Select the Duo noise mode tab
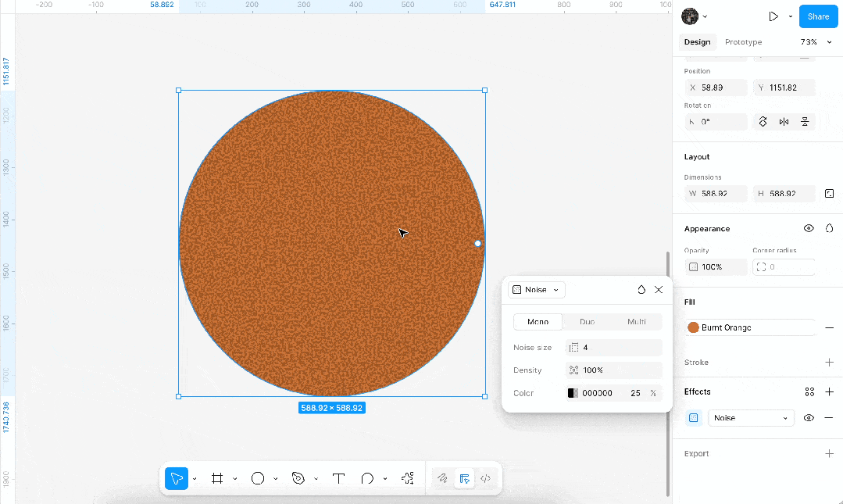Viewport: 843px width, 504px height. tap(587, 322)
